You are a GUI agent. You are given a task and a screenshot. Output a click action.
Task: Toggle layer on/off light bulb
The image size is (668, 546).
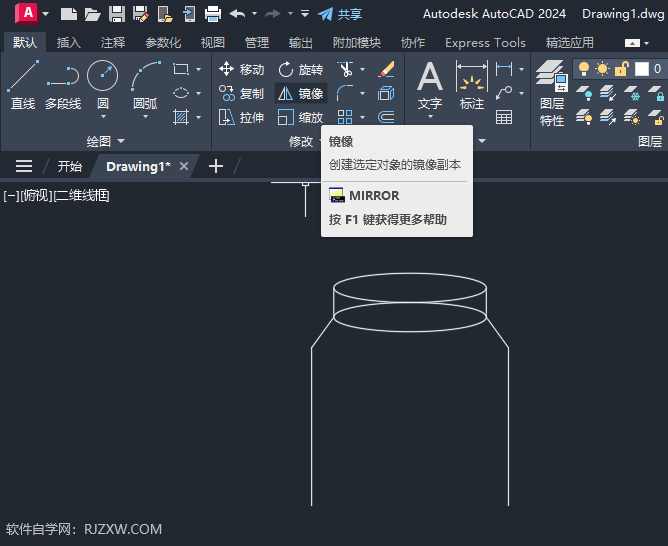(x=584, y=69)
